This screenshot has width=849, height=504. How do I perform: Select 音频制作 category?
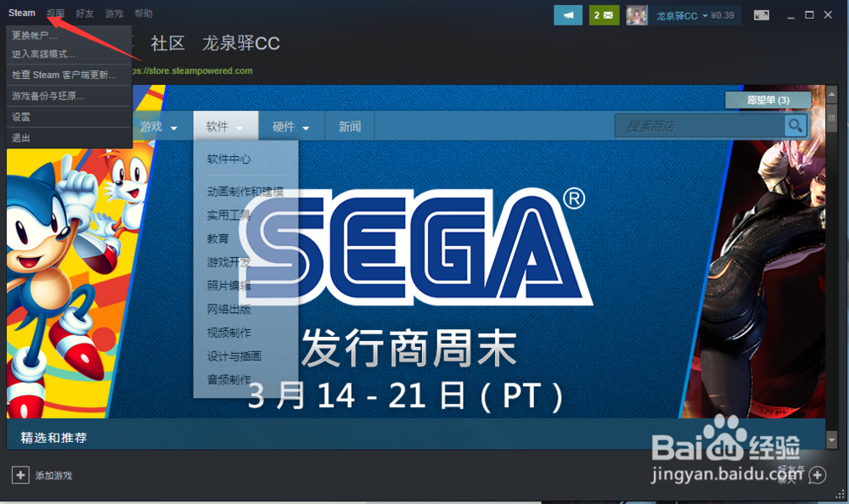[228, 379]
